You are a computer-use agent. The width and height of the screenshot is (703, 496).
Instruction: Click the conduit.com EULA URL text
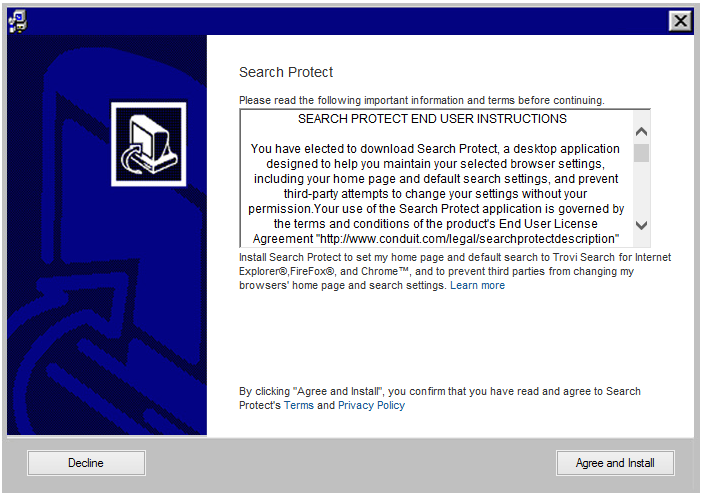point(468,239)
